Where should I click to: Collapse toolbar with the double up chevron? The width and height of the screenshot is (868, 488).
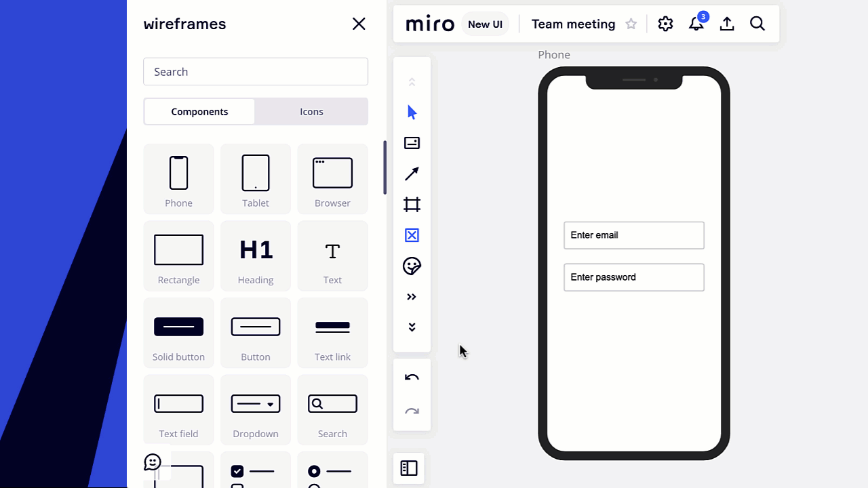tap(412, 82)
